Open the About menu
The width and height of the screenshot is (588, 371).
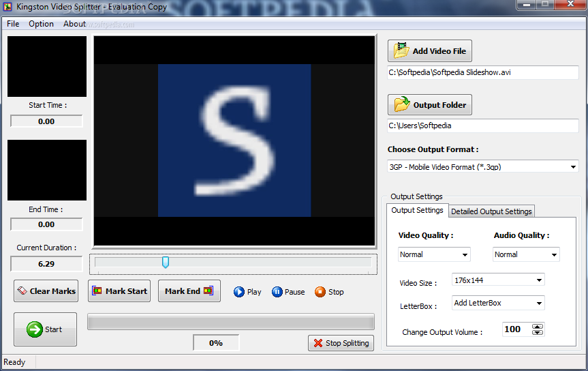[x=74, y=24]
